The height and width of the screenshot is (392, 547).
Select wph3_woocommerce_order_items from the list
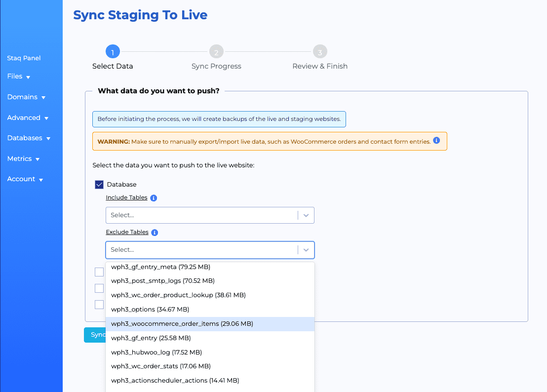pos(182,324)
